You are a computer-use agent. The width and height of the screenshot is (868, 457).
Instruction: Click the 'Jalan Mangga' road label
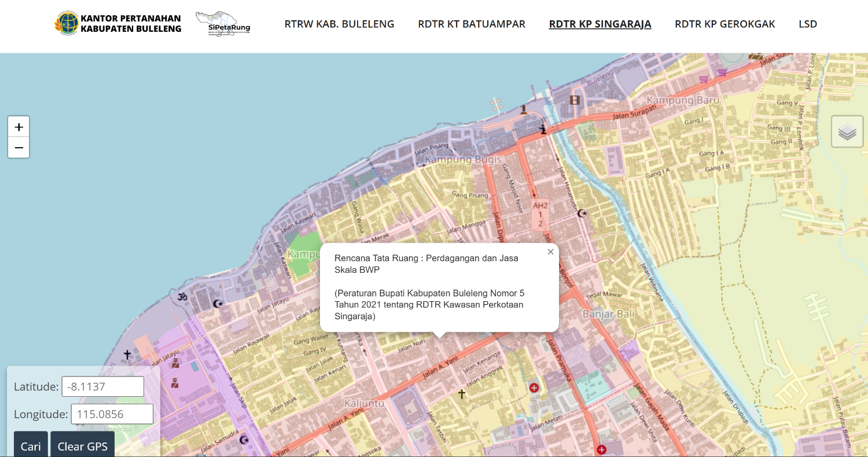(466, 226)
